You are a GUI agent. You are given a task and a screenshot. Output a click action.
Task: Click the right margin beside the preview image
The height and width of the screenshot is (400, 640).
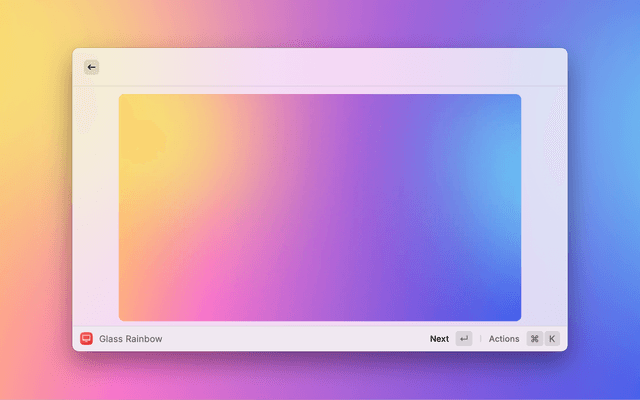[544, 208]
